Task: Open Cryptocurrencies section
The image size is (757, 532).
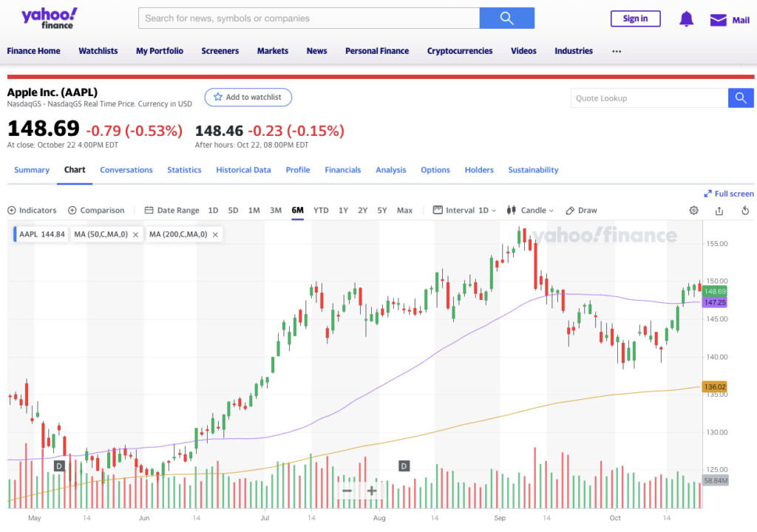Action: [460, 51]
